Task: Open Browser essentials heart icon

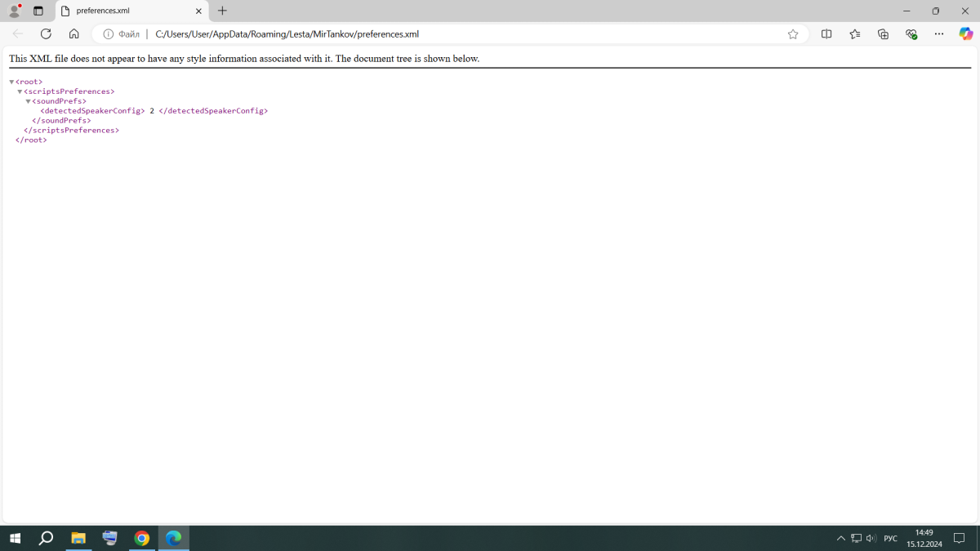Action: coord(911,34)
